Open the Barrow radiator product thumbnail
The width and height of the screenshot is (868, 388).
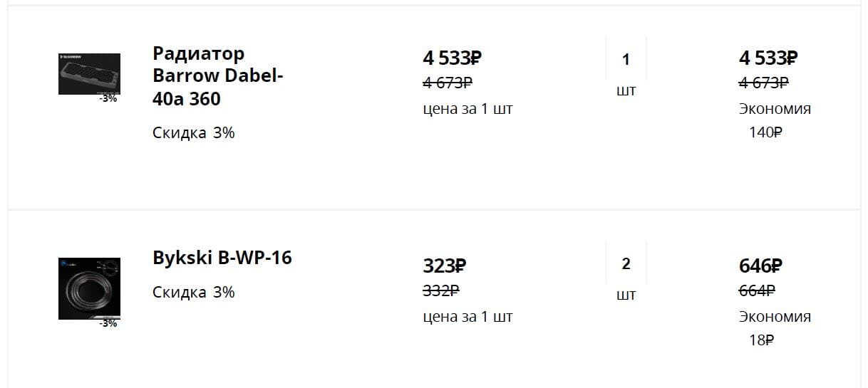point(89,73)
